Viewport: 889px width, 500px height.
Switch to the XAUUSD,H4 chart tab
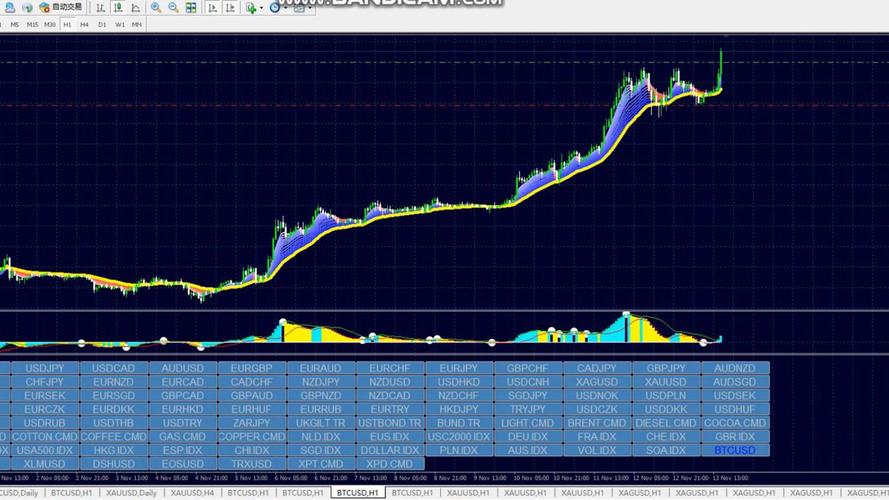point(192,493)
